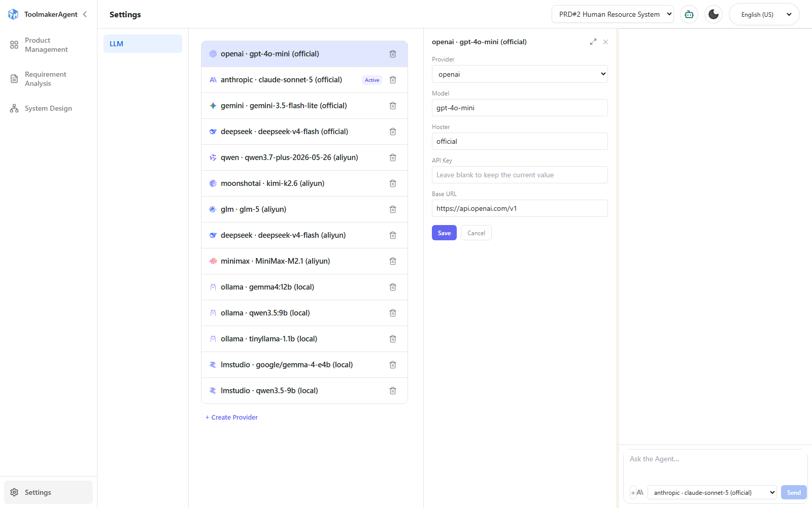Delete the qwen3.7-plus provider
The image size is (812, 508).
(393, 157)
